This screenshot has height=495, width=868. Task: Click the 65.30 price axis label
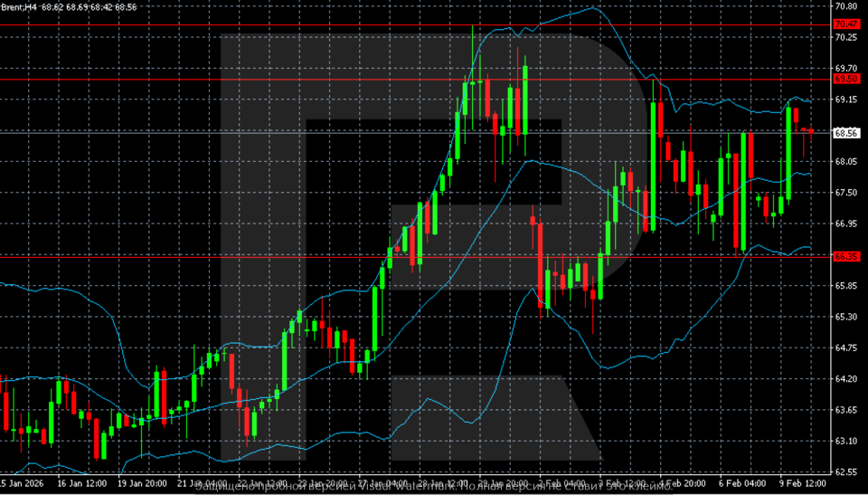pyautogui.click(x=846, y=317)
